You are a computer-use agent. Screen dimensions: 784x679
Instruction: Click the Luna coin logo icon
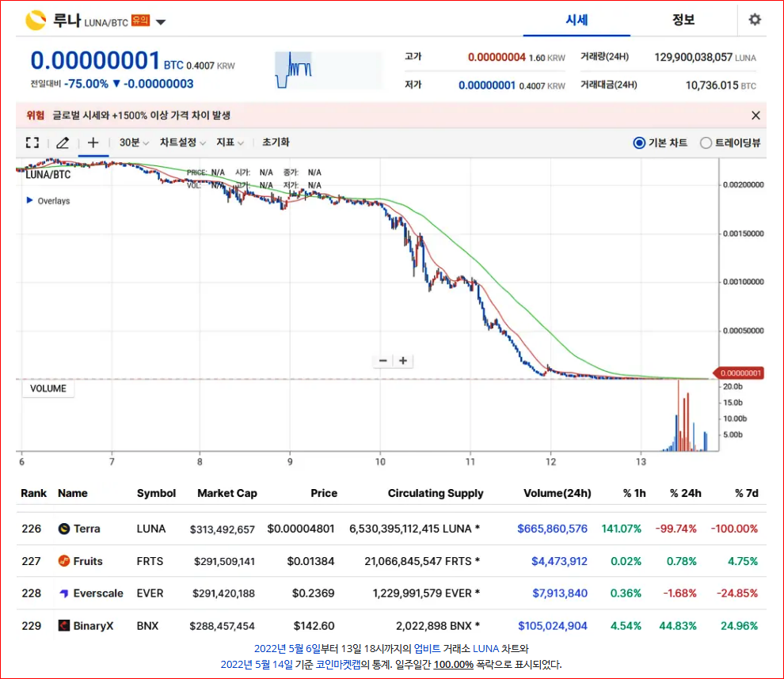tap(36, 21)
